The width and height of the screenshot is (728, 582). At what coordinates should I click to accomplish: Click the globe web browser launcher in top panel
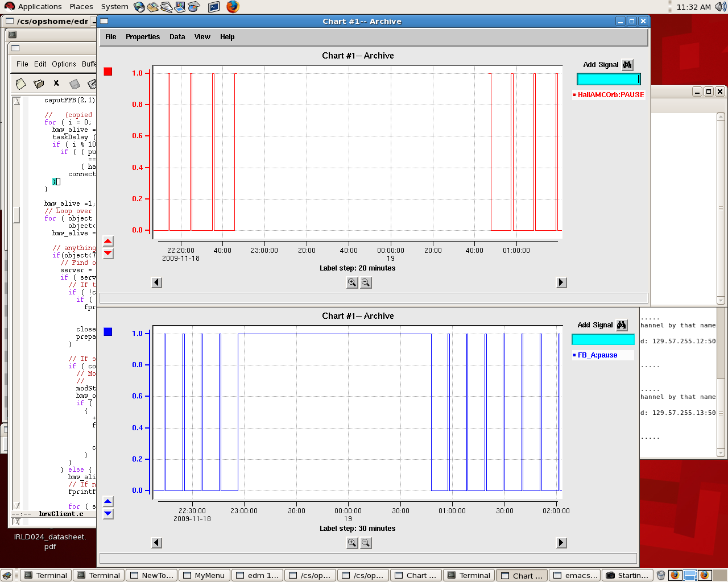click(139, 7)
